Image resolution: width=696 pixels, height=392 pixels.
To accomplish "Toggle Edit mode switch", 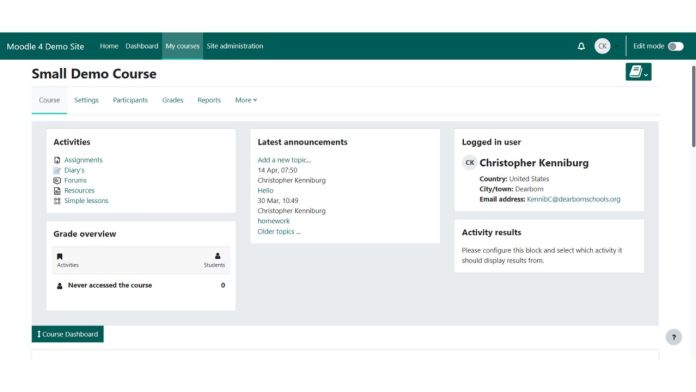I will tap(676, 46).
